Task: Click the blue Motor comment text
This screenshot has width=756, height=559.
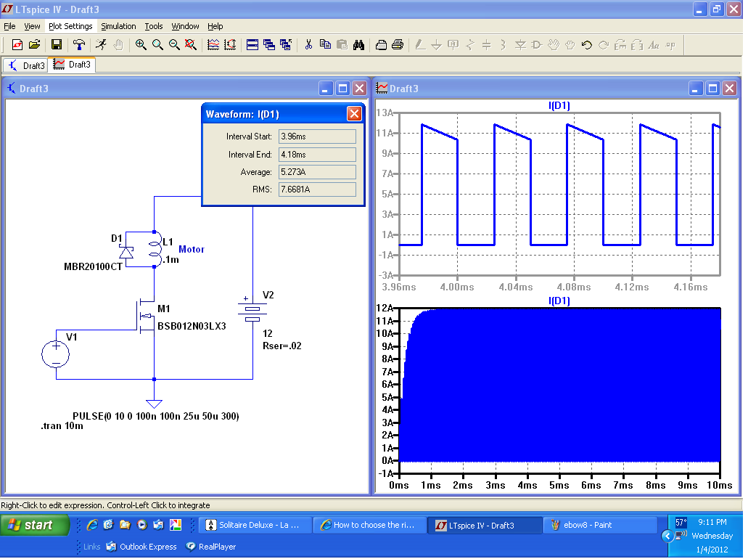Action: point(192,249)
